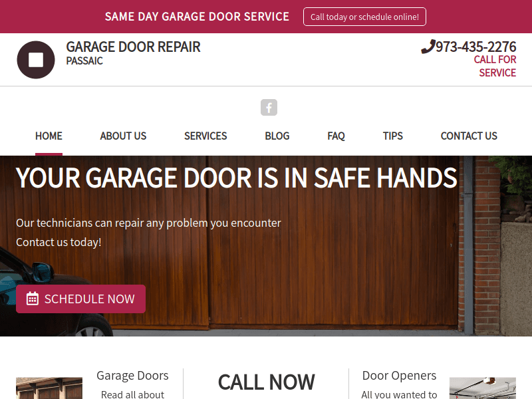Click the CALL FOR SERVICE text
Viewport: 532px width, 399px height.
coord(495,66)
